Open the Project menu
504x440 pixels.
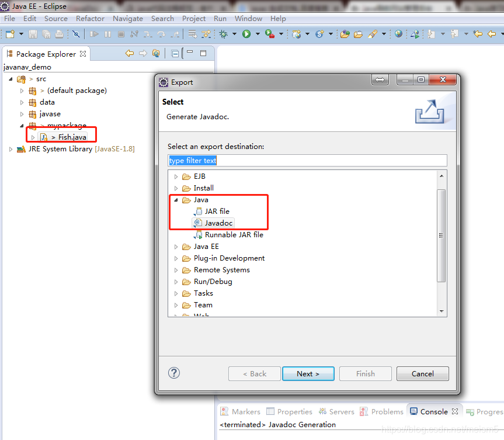coord(193,19)
